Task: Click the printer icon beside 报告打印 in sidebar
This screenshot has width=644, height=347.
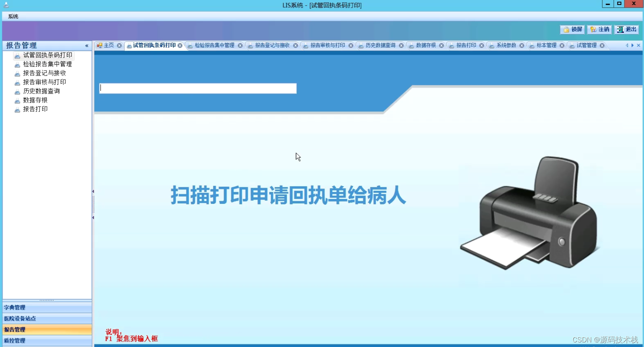Action: point(18,109)
